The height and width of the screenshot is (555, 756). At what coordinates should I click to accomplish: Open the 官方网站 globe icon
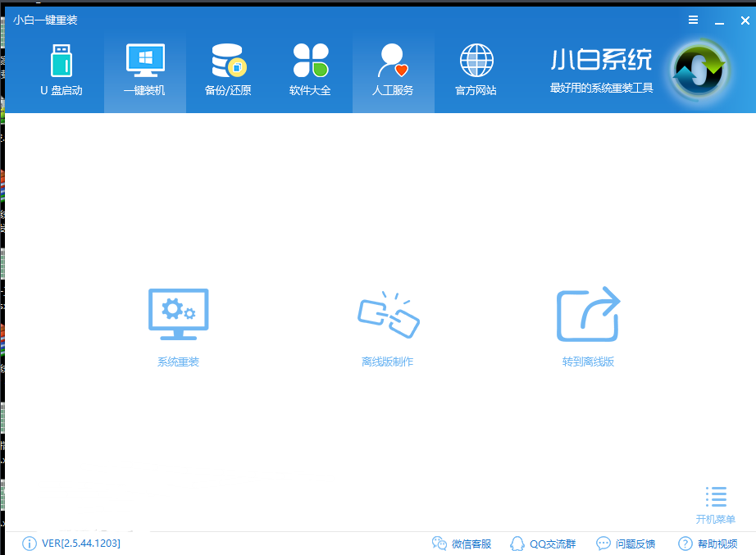476,59
